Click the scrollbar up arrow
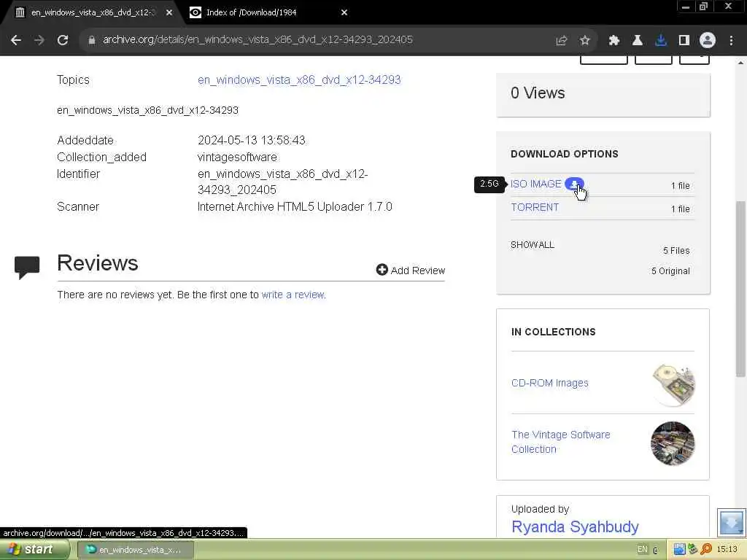The height and width of the screenshot is (560, 747). [x=741, y=63]
